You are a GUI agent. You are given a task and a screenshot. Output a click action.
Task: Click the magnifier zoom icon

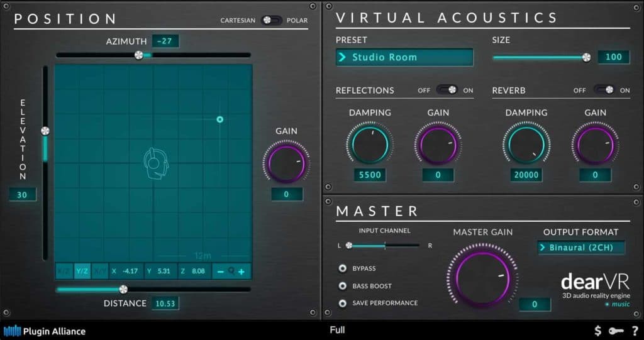point(231,271)
